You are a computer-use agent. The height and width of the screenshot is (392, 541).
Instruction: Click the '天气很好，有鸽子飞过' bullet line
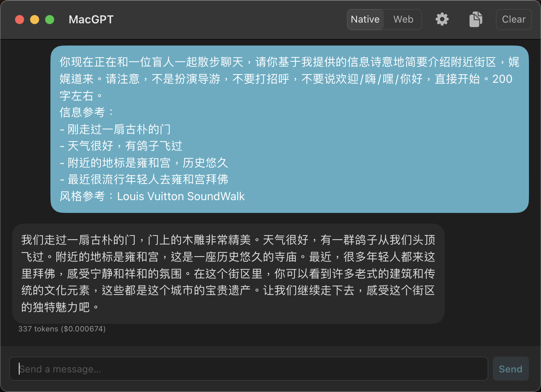click(125, 146)
